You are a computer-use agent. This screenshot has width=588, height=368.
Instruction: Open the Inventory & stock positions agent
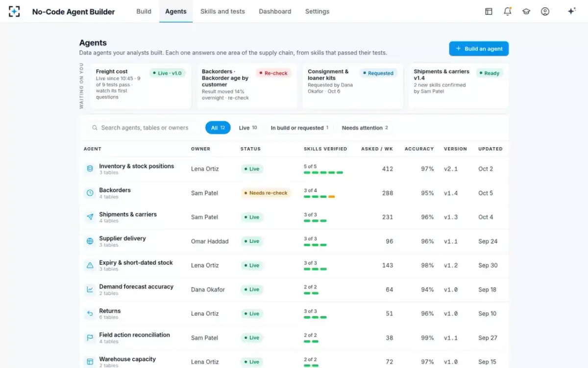pyautogui.click(x=136, y=166)
